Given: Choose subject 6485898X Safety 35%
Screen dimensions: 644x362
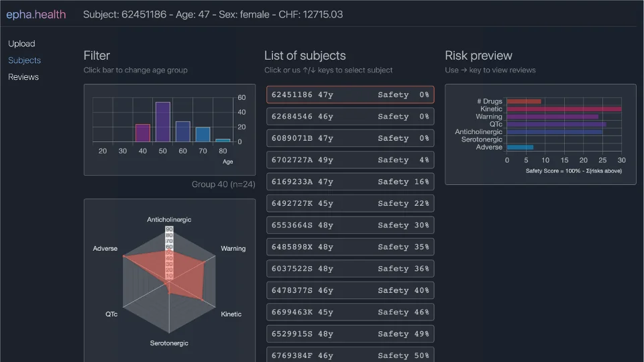Looking at the screenshot, I should [350, 247].
